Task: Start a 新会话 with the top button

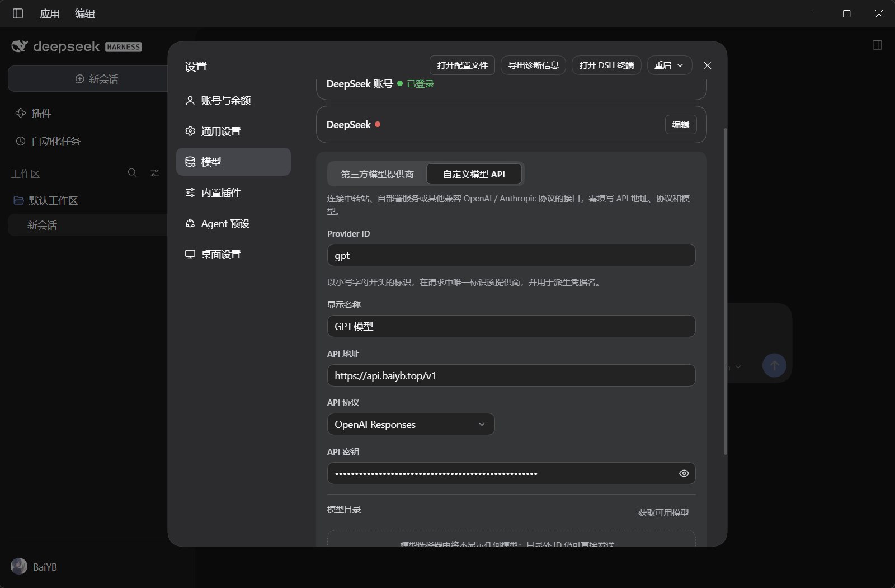Action: click(x=88, y=79)
